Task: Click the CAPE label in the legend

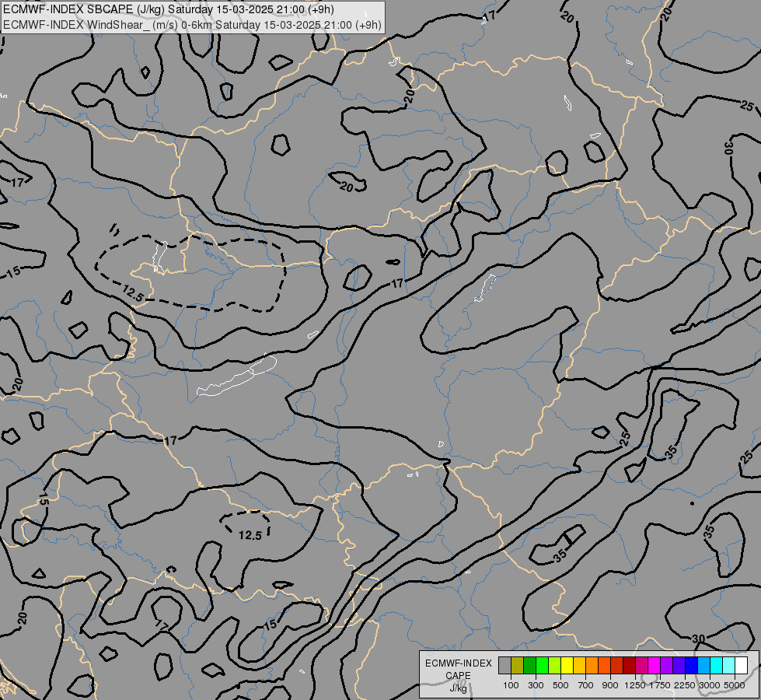Action: pyautogui.click(x=458, y=676)
